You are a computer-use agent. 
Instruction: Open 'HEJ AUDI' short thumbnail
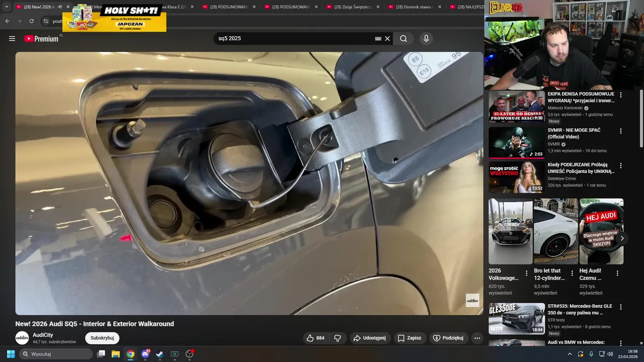pos(601,231)
